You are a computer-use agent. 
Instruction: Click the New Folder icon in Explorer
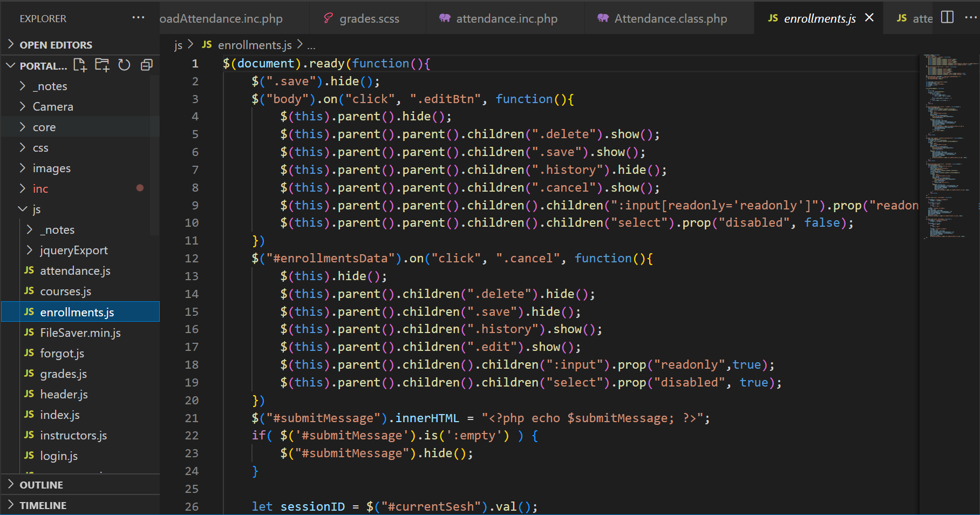pyautogui.click(x=102, y=65)
